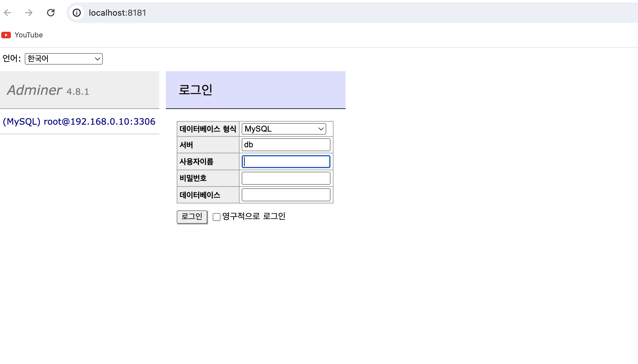Click the 비밀번호 password field
This screenshot has height=364, width=638.
pos(286,178)
